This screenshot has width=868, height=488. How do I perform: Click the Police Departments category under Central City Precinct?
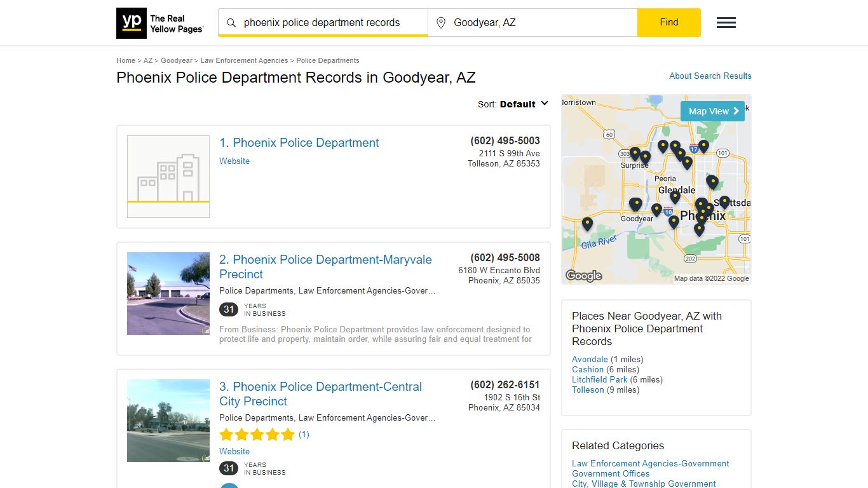256,418
